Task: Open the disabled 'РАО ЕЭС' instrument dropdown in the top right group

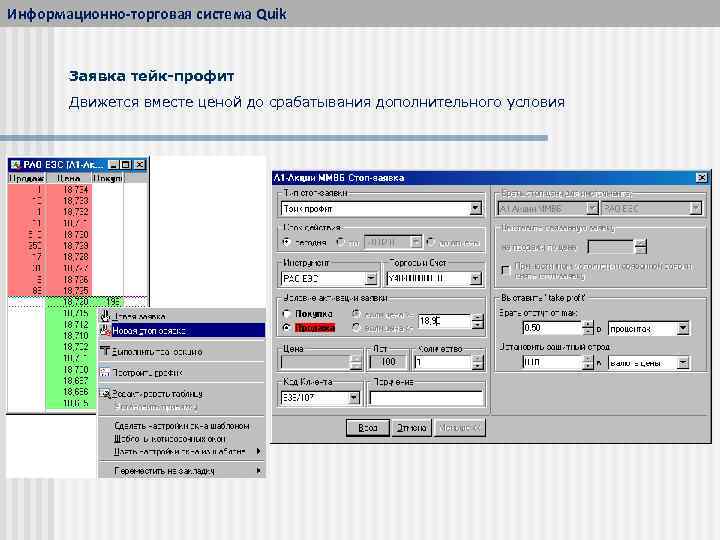Action: (696, 208)
